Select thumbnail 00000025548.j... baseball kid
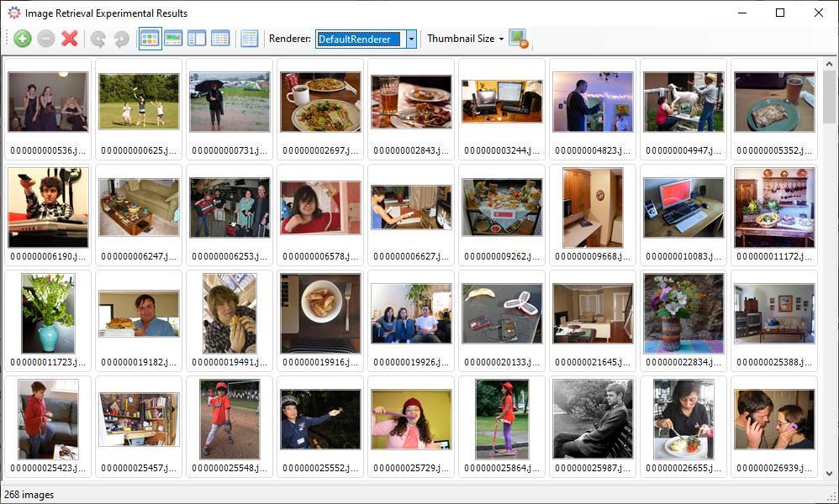 click(230, 419)
